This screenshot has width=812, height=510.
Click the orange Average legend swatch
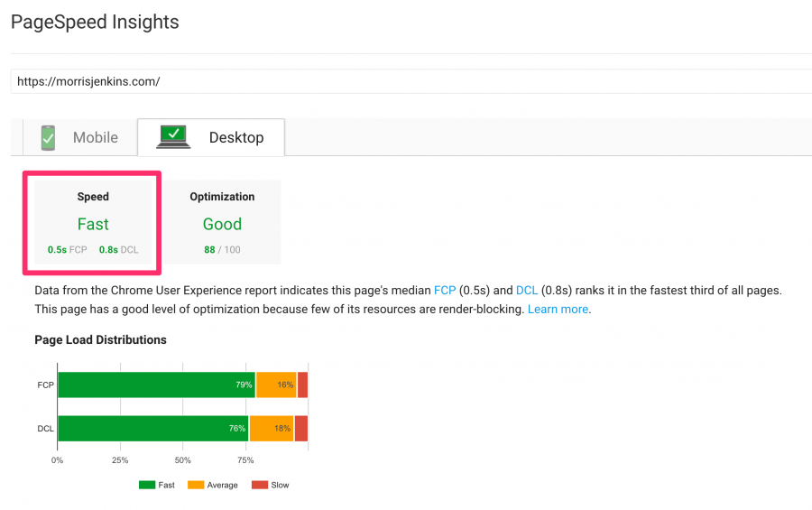point(196,485)
